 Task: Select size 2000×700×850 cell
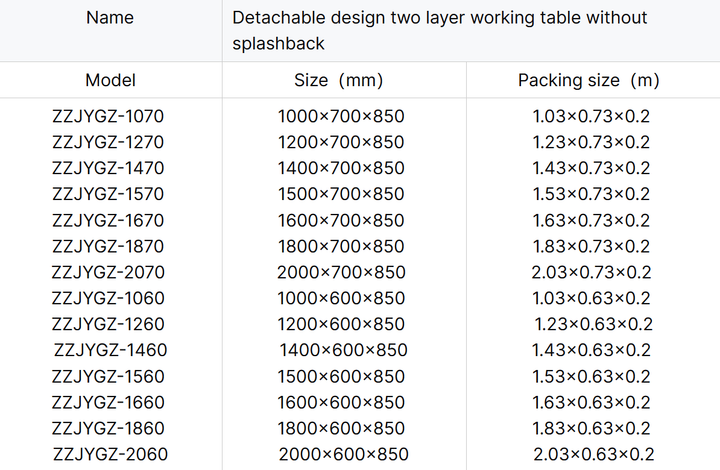pos(341,272)
